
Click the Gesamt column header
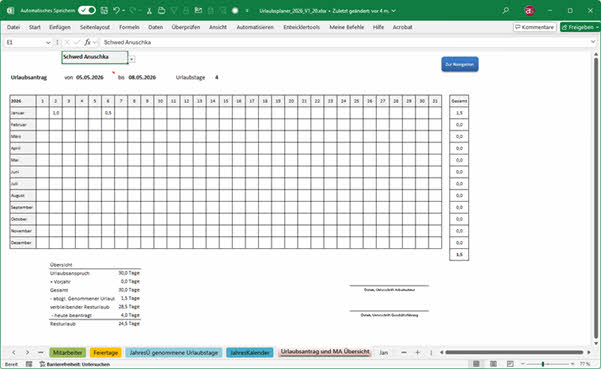[x=459, y=101]
